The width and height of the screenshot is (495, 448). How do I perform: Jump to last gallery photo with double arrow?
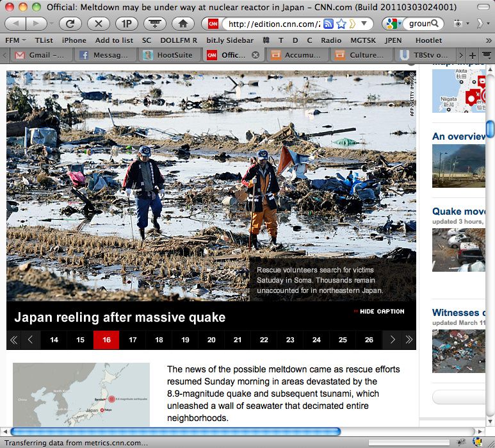click(409, 340)
